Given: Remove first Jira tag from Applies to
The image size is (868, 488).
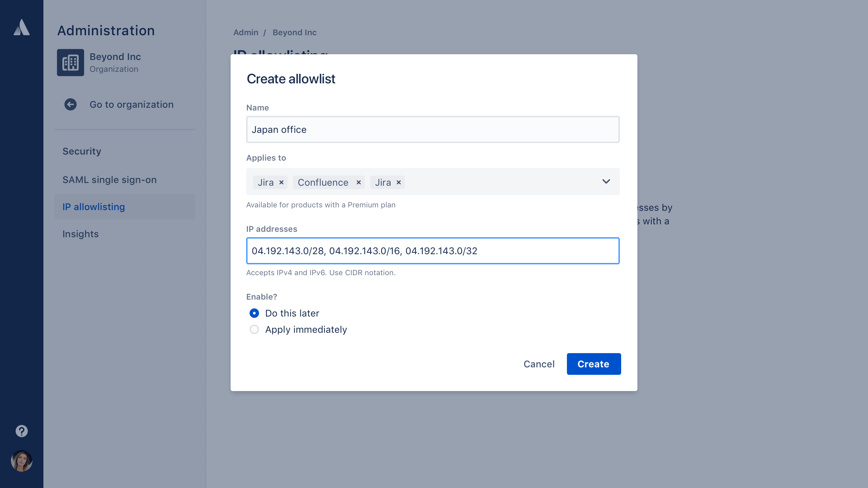Looking at the screenshot, I should [281, 182].
